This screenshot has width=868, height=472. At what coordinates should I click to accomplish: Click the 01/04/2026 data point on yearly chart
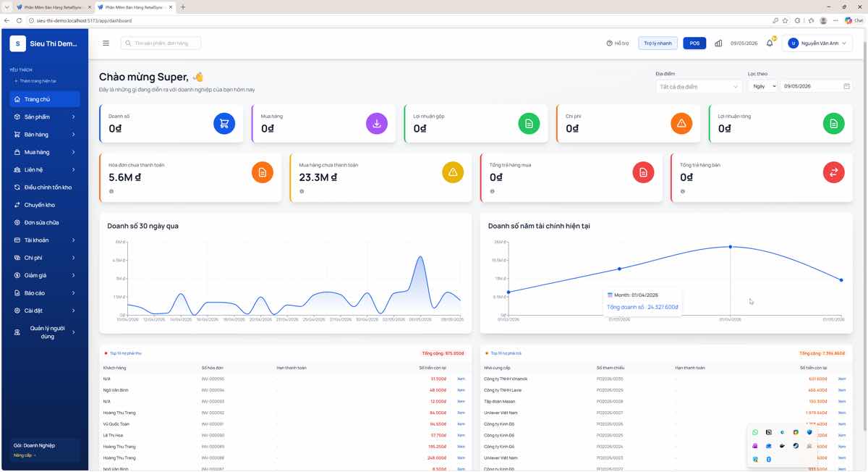tap(730, 247)
